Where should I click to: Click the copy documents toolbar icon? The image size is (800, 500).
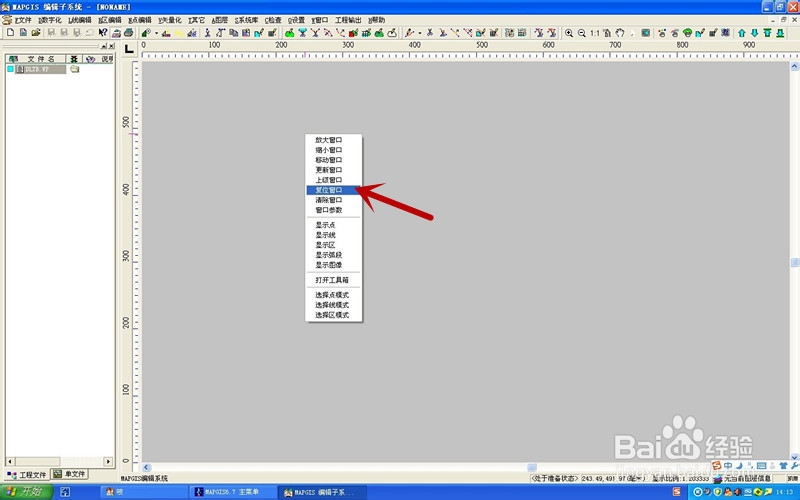(x=233, y=33)
